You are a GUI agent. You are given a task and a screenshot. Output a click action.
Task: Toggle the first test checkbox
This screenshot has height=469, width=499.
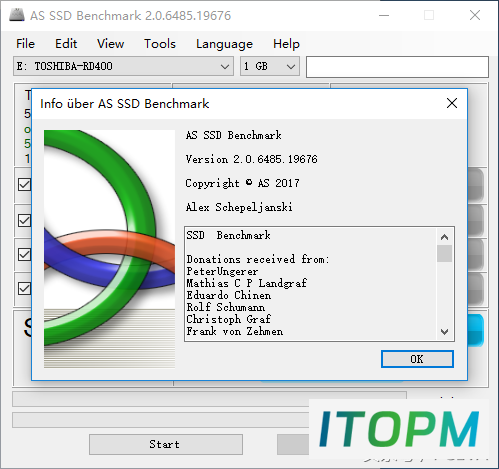tap(24, 184)
